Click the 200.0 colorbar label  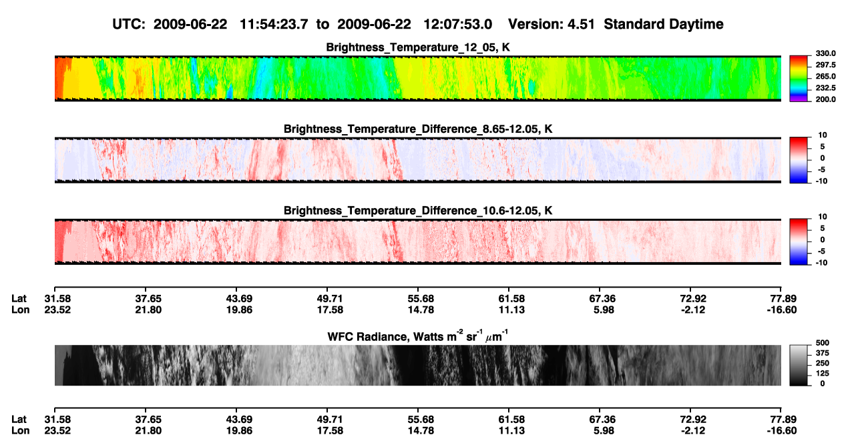827,99
